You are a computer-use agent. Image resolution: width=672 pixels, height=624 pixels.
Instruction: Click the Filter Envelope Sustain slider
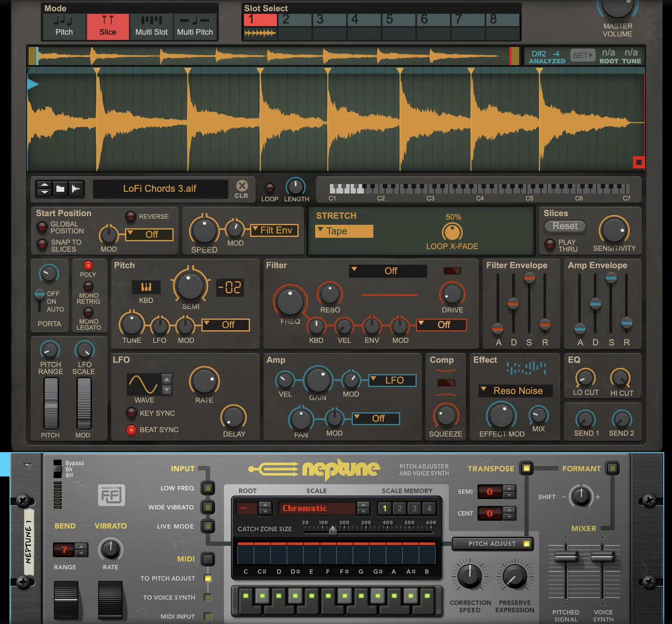529,278
